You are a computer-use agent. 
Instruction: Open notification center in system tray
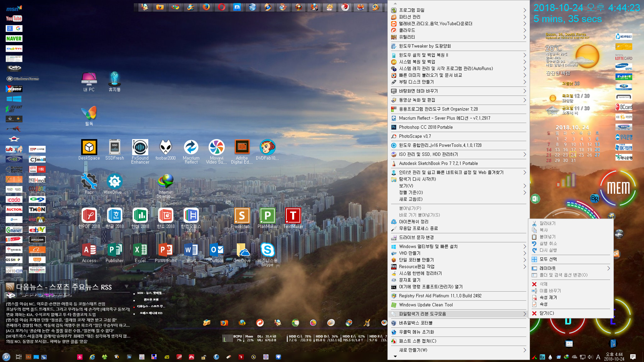coord(633,357)
